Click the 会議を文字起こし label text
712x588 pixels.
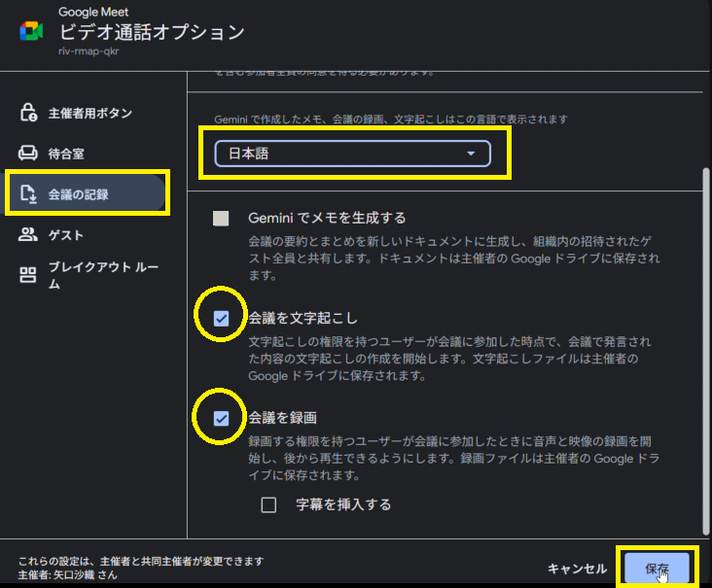pyautogui.click(x=303, y=318)
